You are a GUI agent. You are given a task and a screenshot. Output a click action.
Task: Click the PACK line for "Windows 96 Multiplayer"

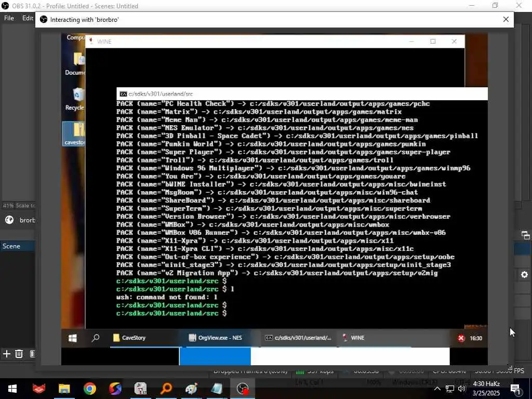[293, 168]
